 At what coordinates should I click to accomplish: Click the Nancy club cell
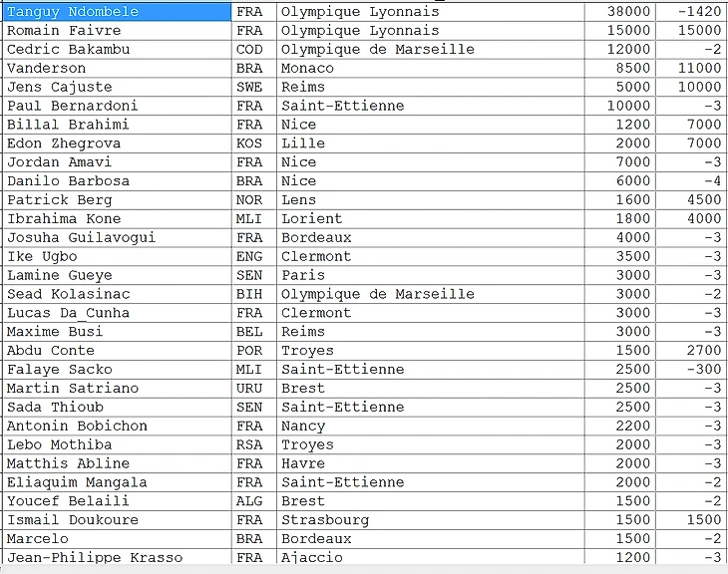tap(431, 426)
